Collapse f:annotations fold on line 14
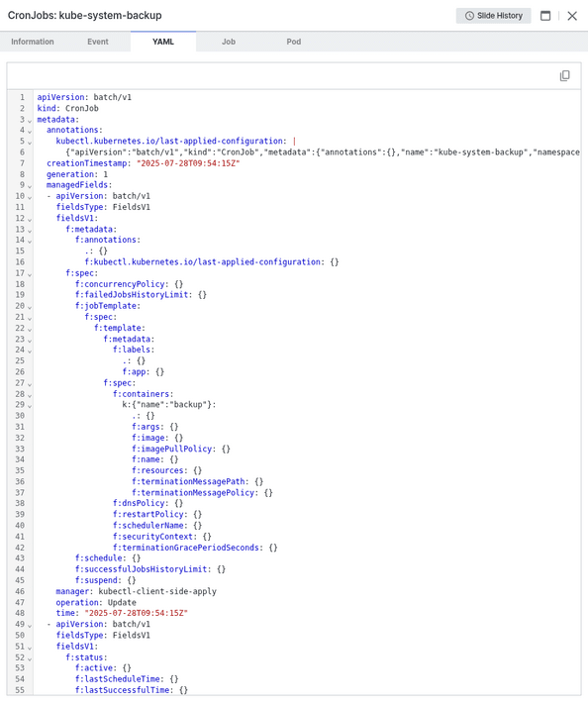This screenshot has height=706, width=588. pyautogui.click(x=30, y=241)
